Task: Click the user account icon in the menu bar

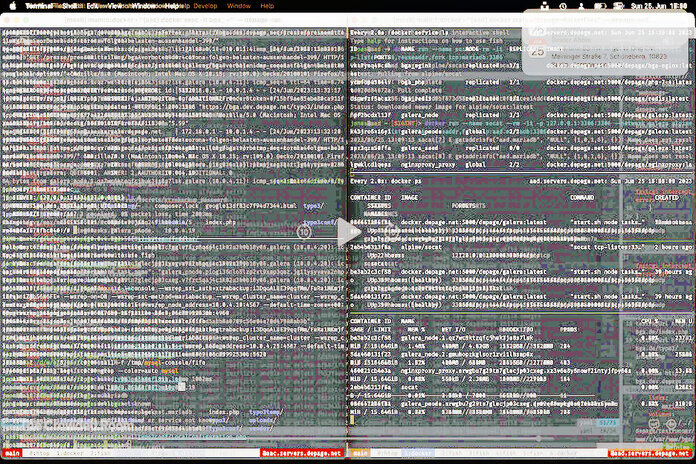Action: (x=581, y=6)
